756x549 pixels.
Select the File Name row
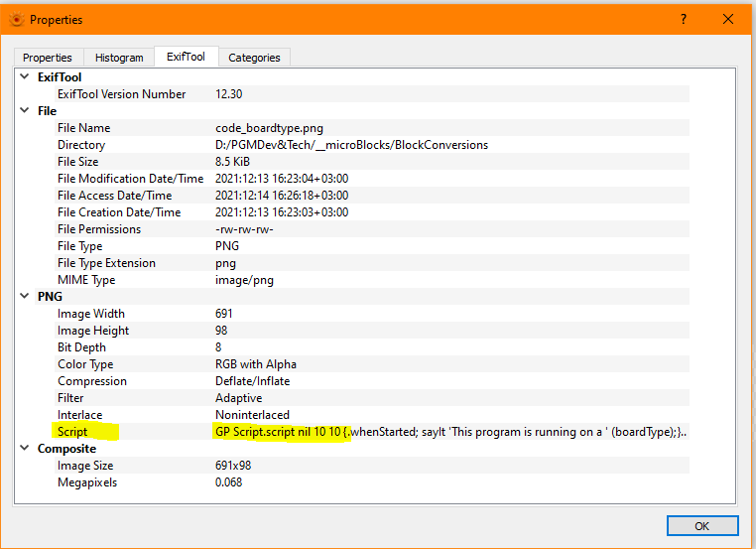(83, 128)
